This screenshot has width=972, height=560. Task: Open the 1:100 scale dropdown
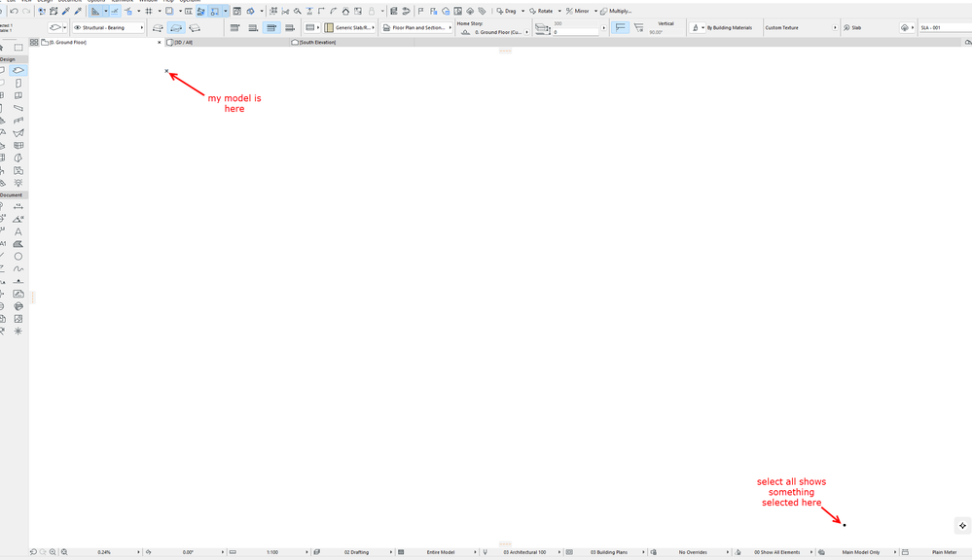[270, 552]
